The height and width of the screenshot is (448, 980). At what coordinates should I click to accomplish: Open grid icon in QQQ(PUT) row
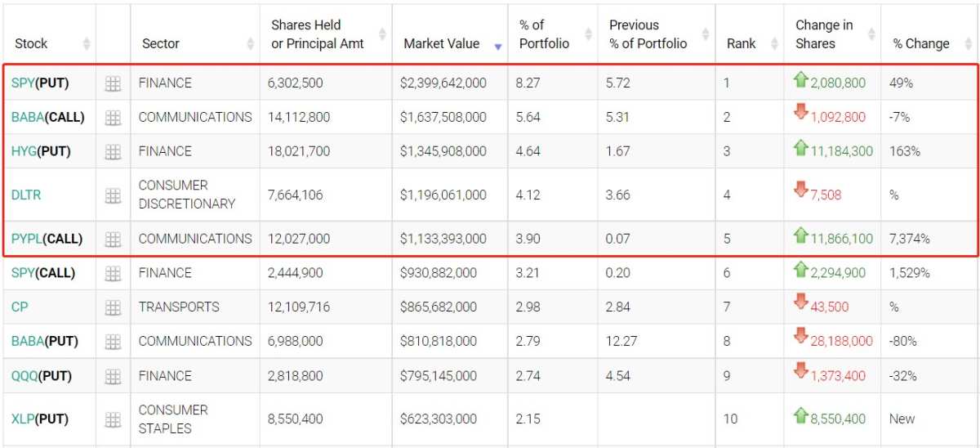point(113,376)
